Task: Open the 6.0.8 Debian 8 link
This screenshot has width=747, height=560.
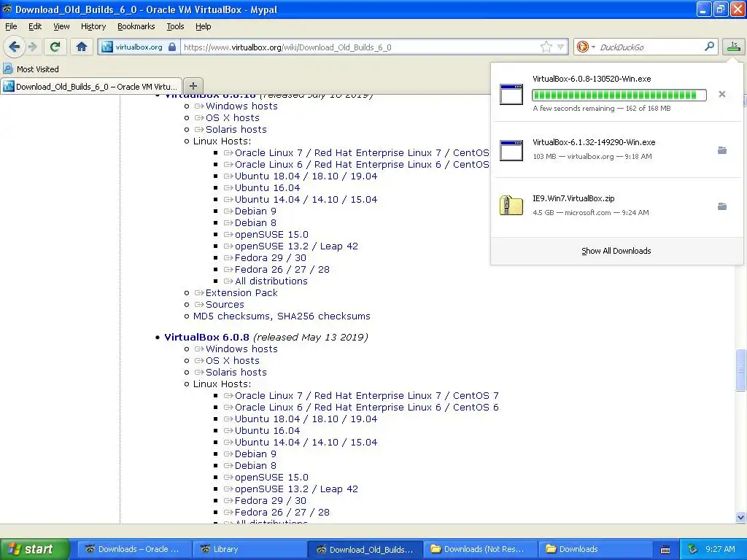Action: (255, 466)
